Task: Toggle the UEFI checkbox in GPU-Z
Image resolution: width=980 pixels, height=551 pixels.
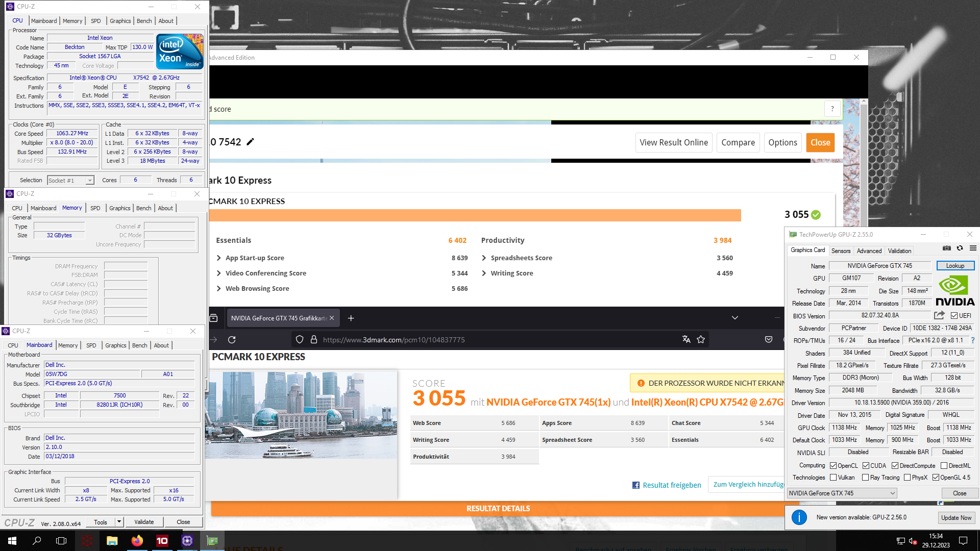Action: [x=954, y=316]
